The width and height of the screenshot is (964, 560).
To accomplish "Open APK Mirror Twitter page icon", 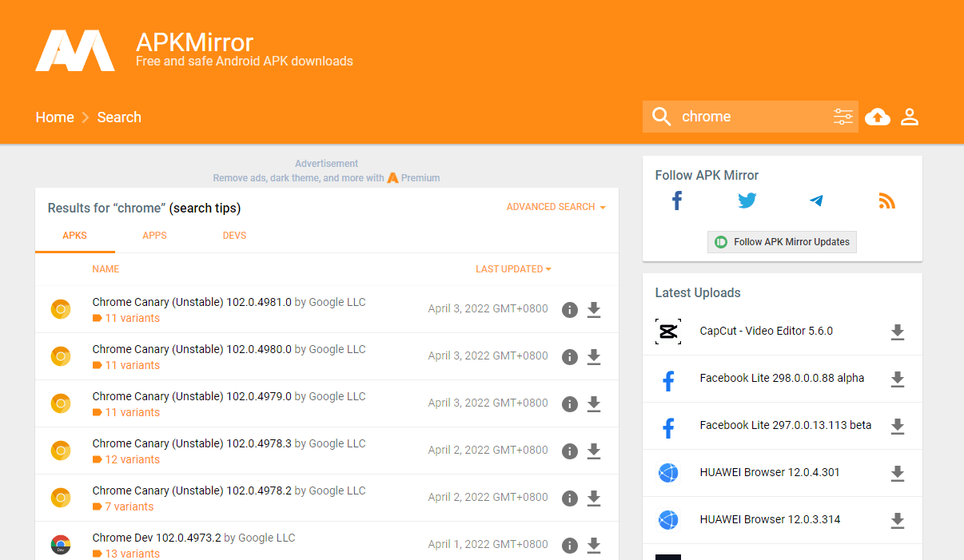I will [x=747, y=201].
